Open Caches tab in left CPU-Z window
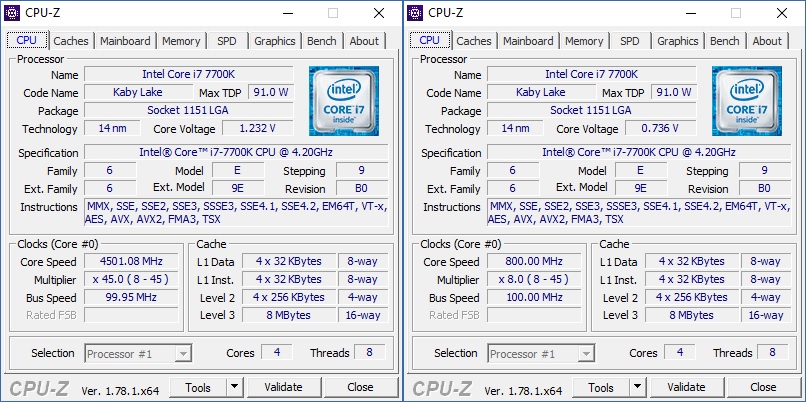The image size is (806, 402). (x=71, y=41)
